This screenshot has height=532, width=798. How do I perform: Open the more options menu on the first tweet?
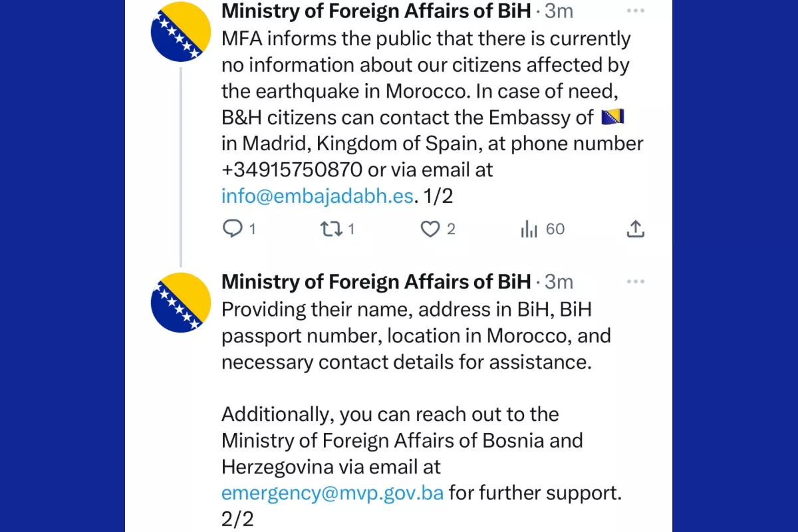click(636, 11)
